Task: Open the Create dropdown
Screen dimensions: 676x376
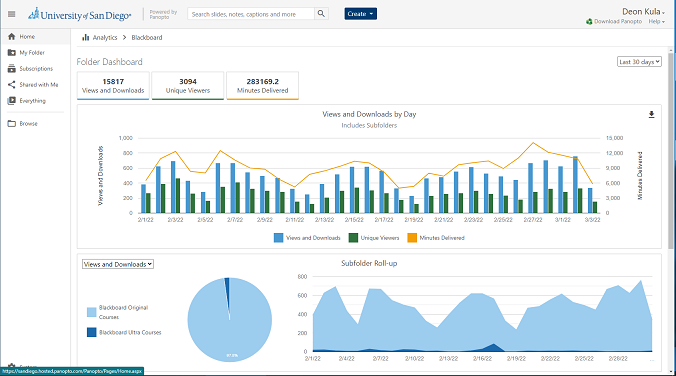Action: pos(360,14)
